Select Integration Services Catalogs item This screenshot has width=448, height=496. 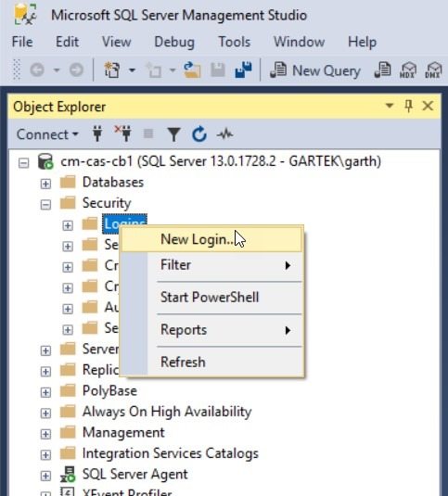point(171,453)
